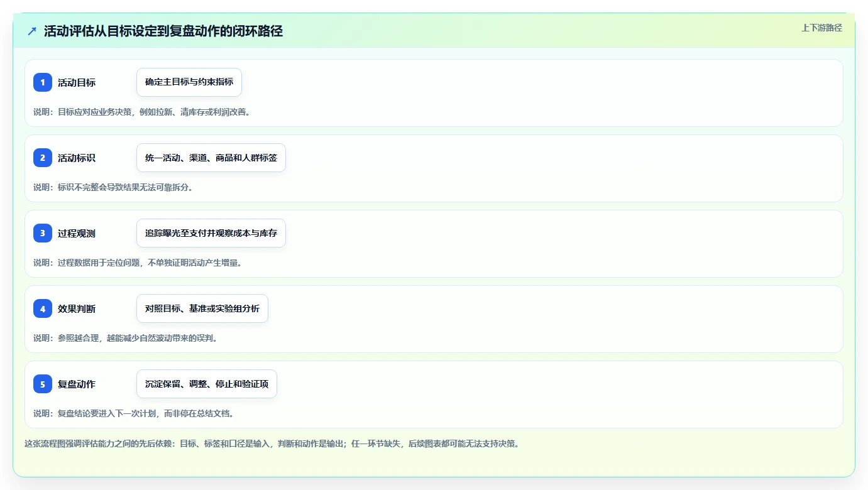Image resolution: width=868 pixels, height=490 pixels.
Task: Click step badge 5 next to 复盘动作
Action: [43, 384]
